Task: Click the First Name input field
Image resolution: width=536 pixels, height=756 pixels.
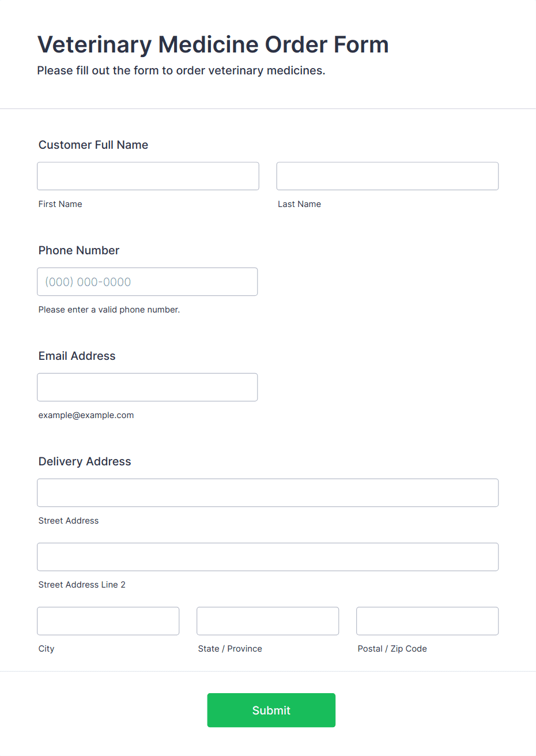Action: point(148,176)
